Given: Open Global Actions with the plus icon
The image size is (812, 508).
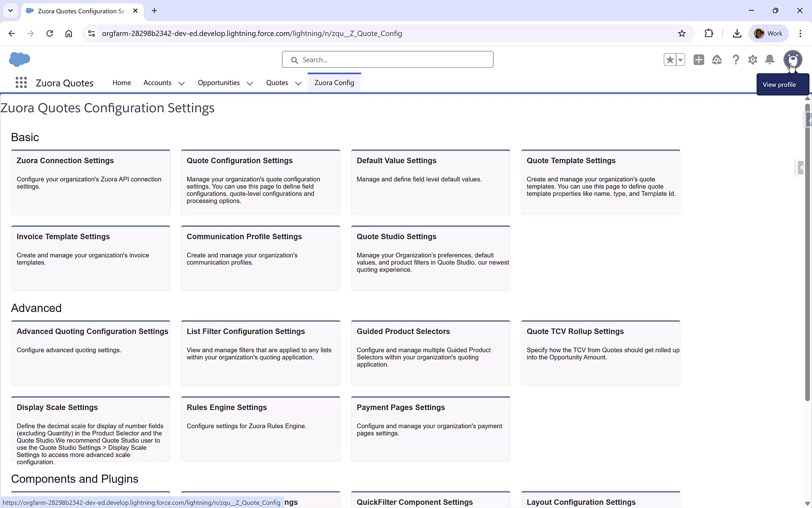Looking at the screenshot, I should pyautogui.click(x=698, y=60).
